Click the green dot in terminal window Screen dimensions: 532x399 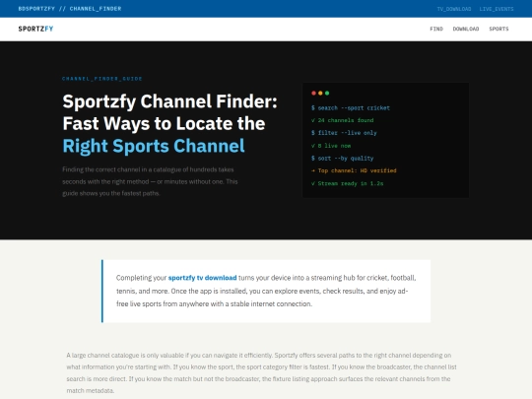click(327, 93)
